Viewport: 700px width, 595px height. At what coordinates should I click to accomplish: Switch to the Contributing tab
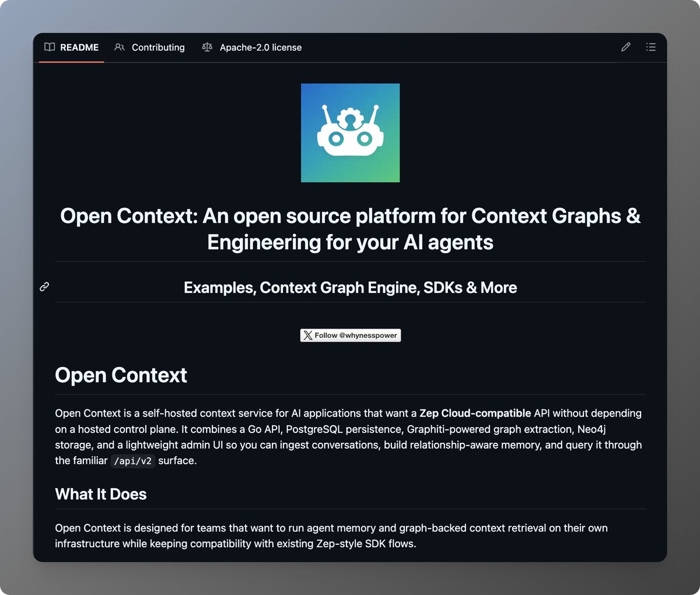coord(150,47)
